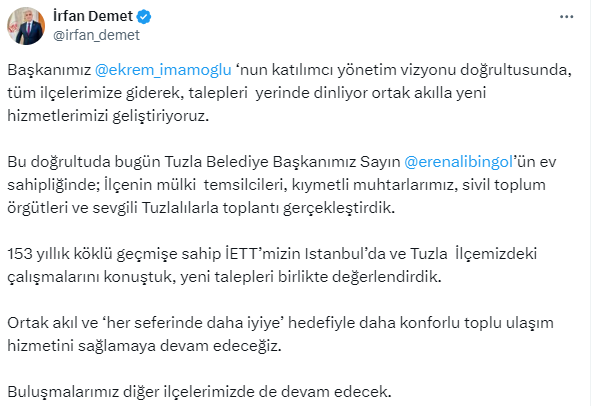Click the line ending 'toplantı gerçekleştirdik.'
The width and height of the screenshot is (591, 406).
click(201, 208)
